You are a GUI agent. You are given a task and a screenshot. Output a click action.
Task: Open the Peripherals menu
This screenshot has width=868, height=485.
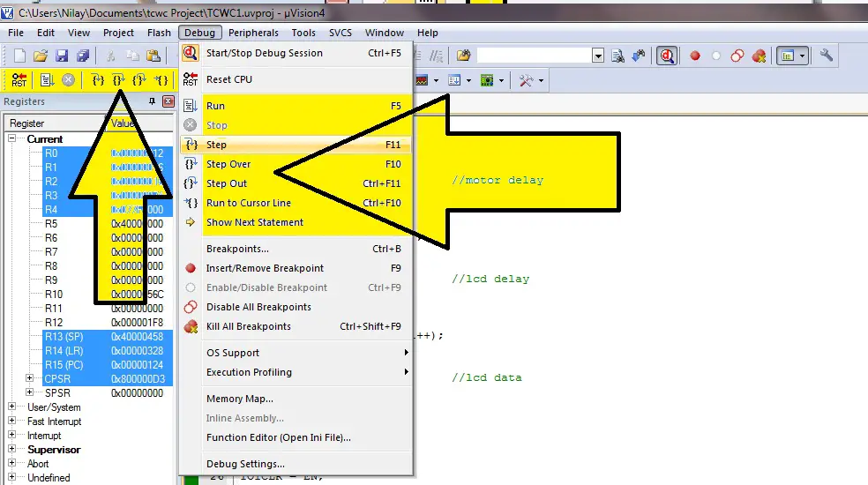(253, 33)
